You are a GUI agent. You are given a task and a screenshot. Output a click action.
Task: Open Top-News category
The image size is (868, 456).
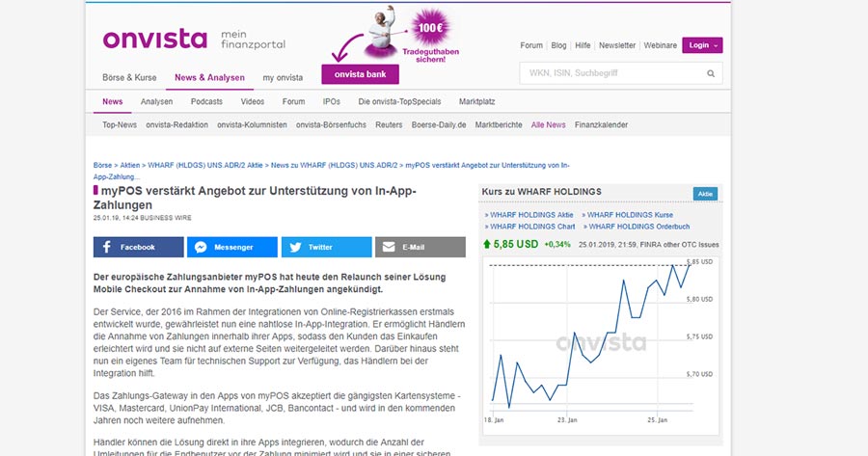pyautogui.click(x=120, y=125)
